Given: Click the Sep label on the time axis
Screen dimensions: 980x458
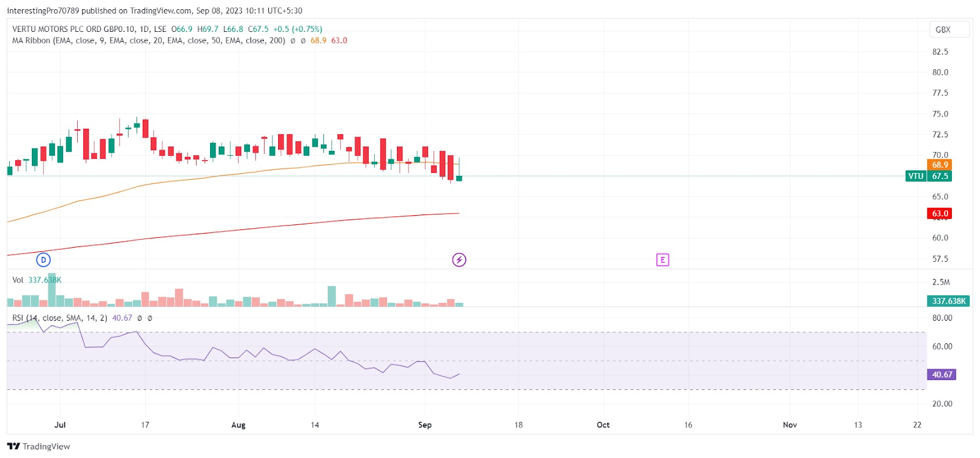Looking at the screenshot, I should (x=425, y=425).
